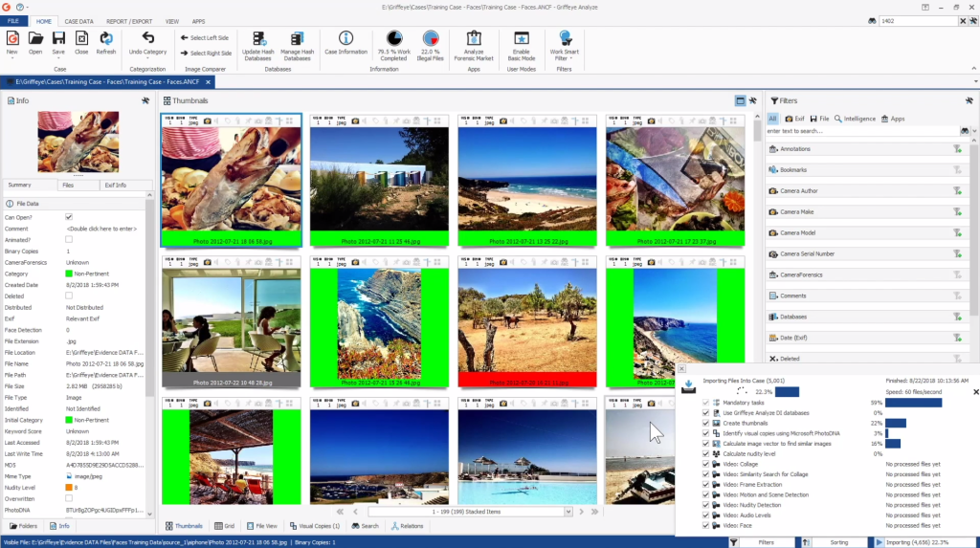Click the Analyze Forensic Market icon

(473, 38)
